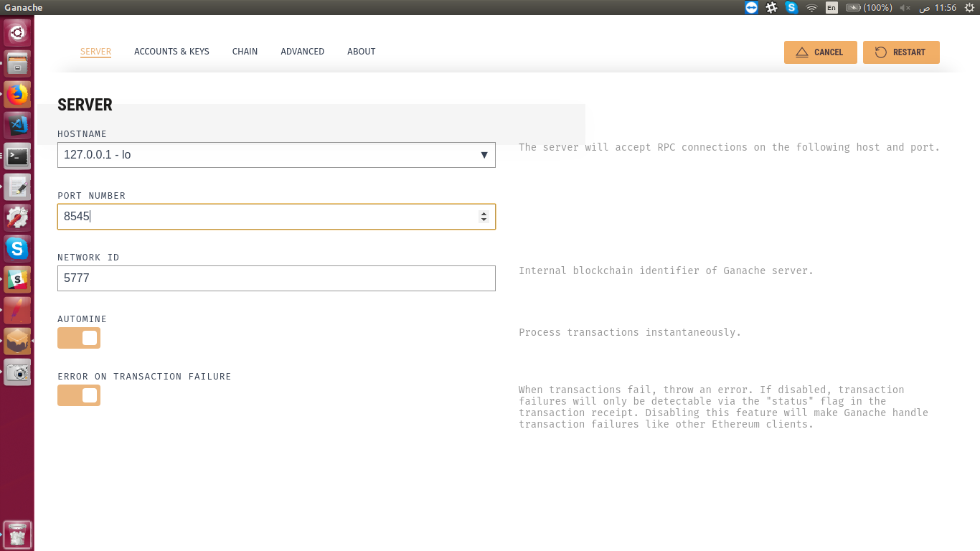Switch to the Server tab

click(x=95, y=52)
